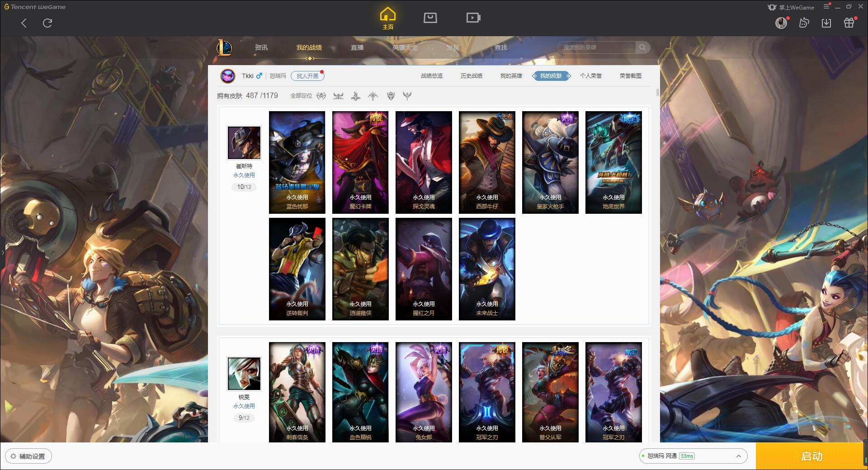The image size is (868, 470).
Task: Filter by 全部定位 all roles
Action: 301,96
